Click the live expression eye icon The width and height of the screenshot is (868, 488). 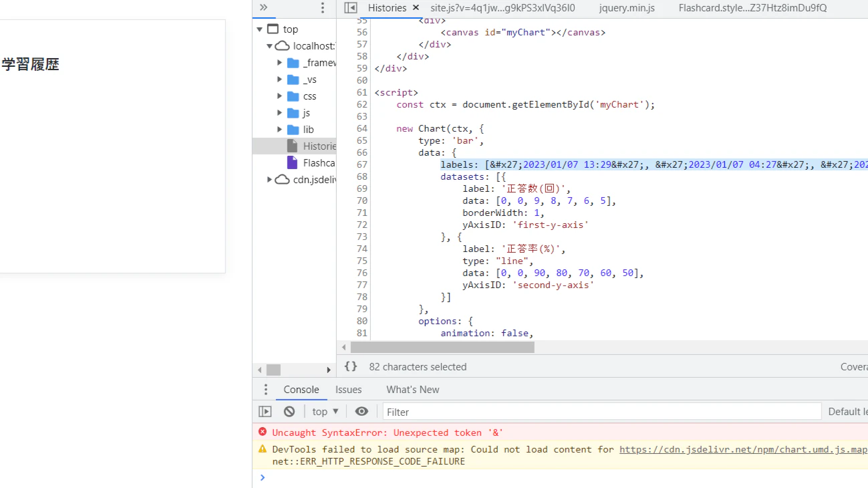coord(361,412)
